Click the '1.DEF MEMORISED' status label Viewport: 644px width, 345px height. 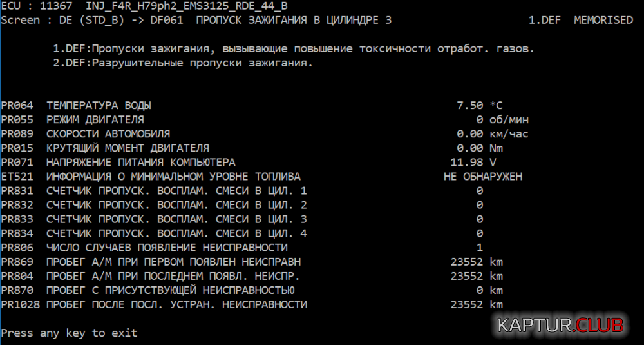pos(580,20)
